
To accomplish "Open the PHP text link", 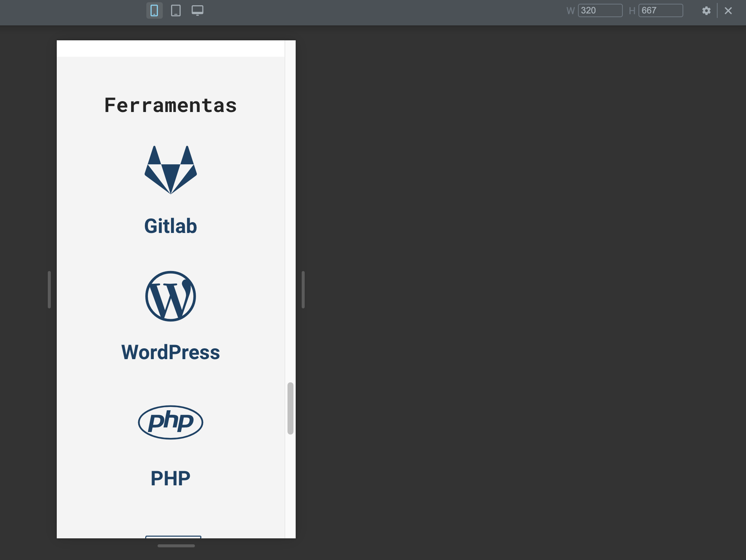I will (x=171, y=478).
